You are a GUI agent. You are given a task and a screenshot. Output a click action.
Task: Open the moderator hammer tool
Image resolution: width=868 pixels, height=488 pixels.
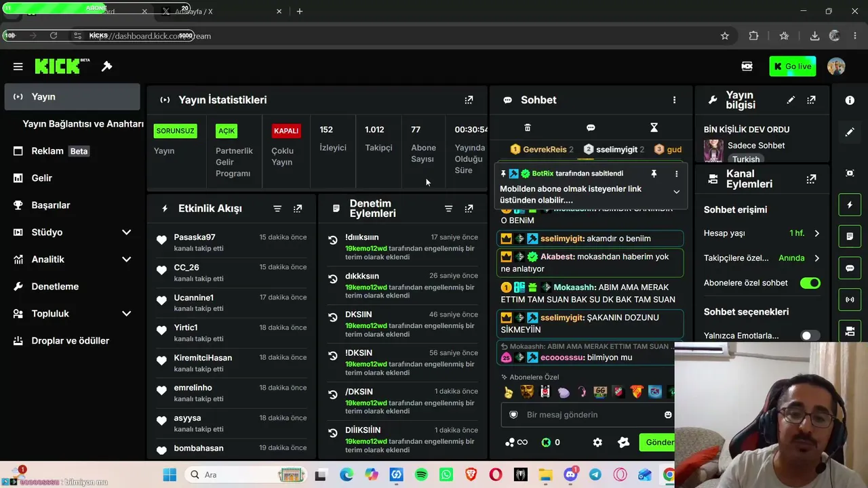(x=106, y=66)
